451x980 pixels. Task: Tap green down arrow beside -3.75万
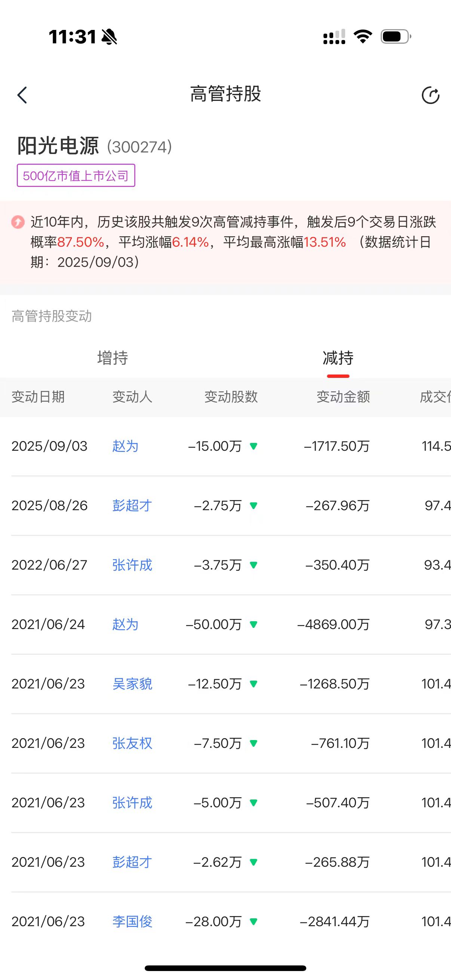(x=254, y=565)
